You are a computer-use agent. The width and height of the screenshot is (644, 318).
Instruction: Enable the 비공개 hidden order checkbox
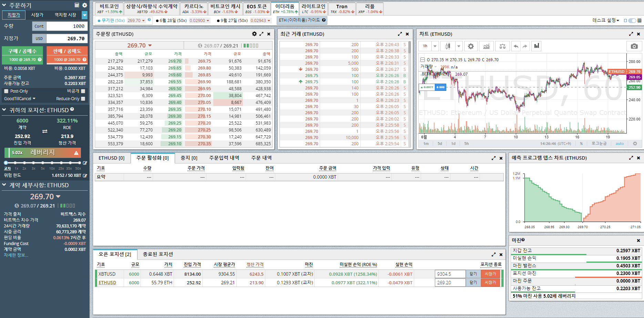[x=83, y=91]
